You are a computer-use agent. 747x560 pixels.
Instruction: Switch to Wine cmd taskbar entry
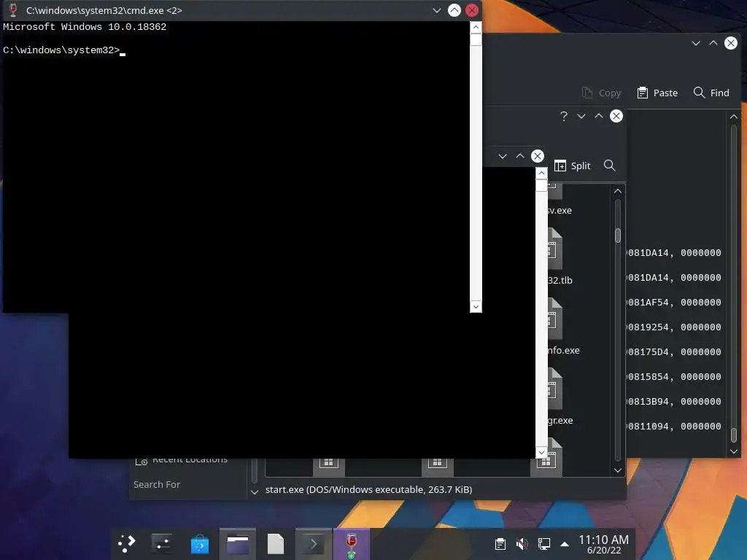coord(351,543)
